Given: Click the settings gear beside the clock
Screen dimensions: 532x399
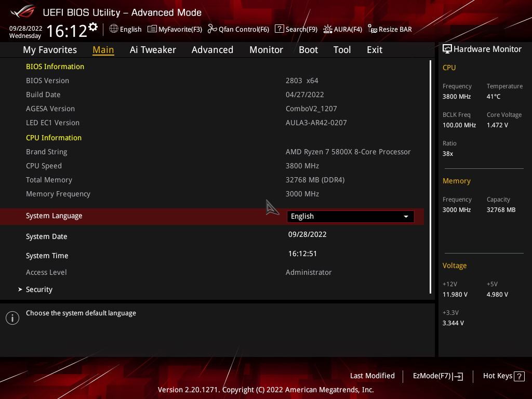Looking at the screenshot, I should pyautogui.click(x=93, y=27).
